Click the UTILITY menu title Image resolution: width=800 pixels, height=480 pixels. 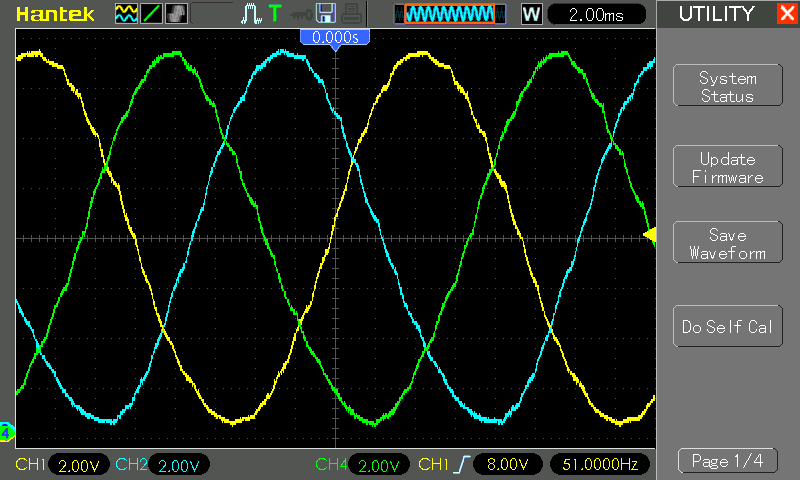click(716, 14)
